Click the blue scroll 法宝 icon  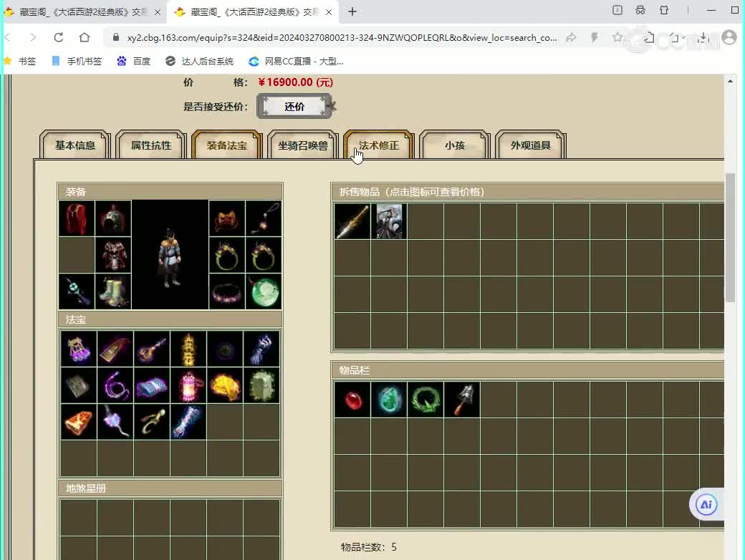click(152, 385)
